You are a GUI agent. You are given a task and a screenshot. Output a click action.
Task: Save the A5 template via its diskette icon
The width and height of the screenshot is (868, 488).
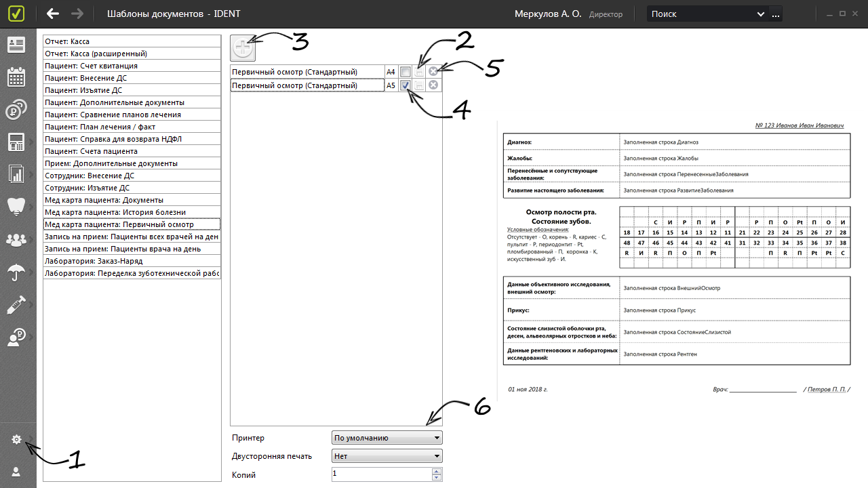pos(419,85)
